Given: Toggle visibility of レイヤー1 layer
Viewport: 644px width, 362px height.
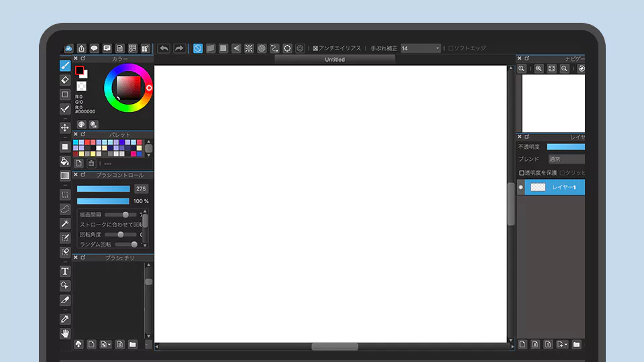Looking at the screenshot, I should [521, 187].
